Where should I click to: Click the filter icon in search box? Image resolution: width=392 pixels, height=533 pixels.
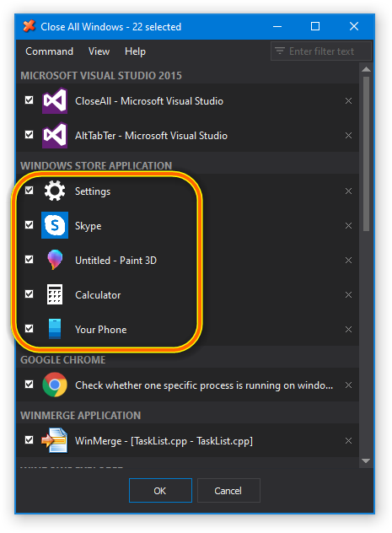tap(280, 51)
